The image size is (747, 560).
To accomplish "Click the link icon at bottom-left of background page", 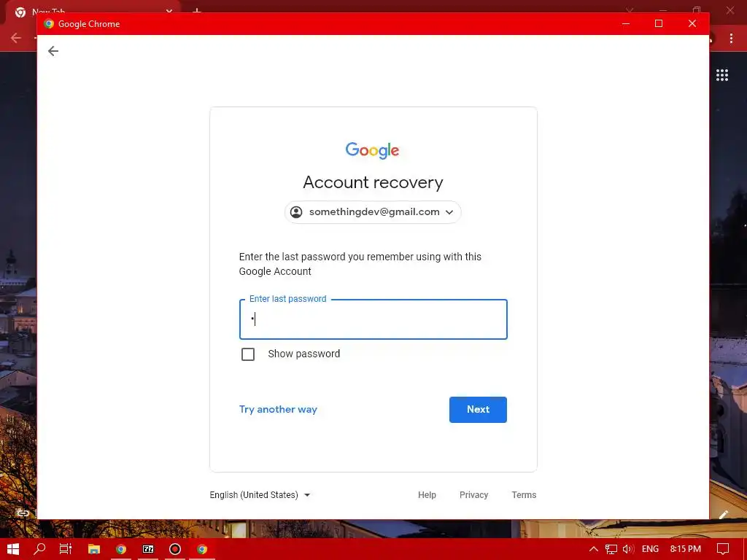I will coord(23,513).
